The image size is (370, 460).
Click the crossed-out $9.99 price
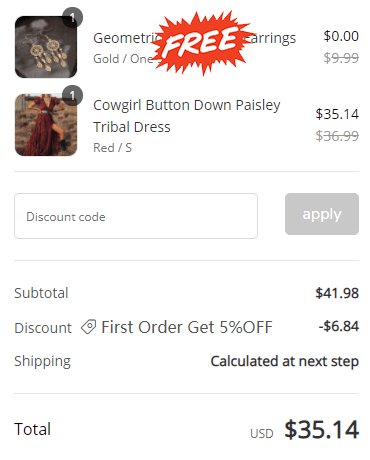coord(341,58)
